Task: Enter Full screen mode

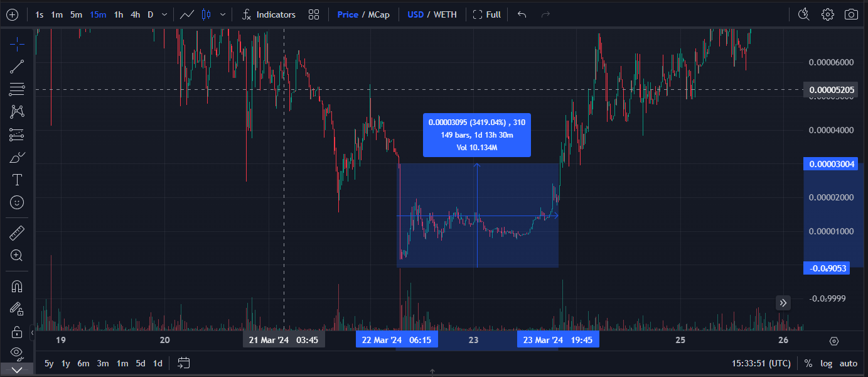Action: click(x=486, y=14)
